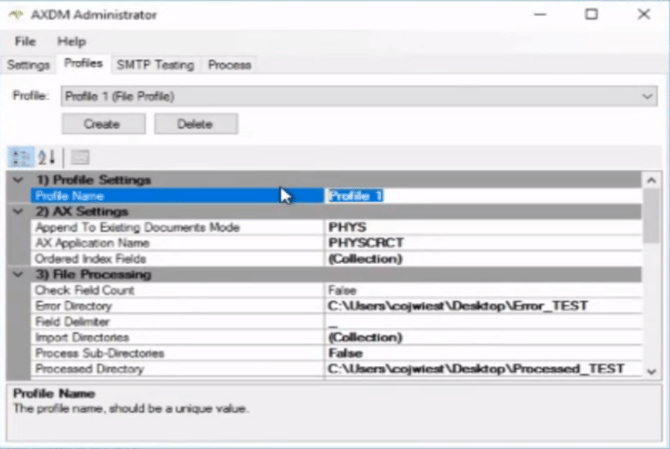
Task: Select the Error Directory path value
Action: 480,305
